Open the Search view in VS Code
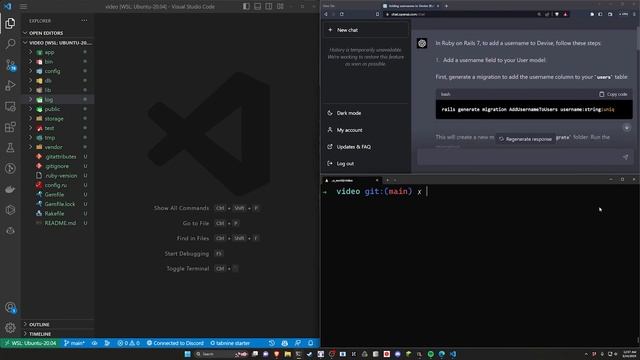 [10, 44]
